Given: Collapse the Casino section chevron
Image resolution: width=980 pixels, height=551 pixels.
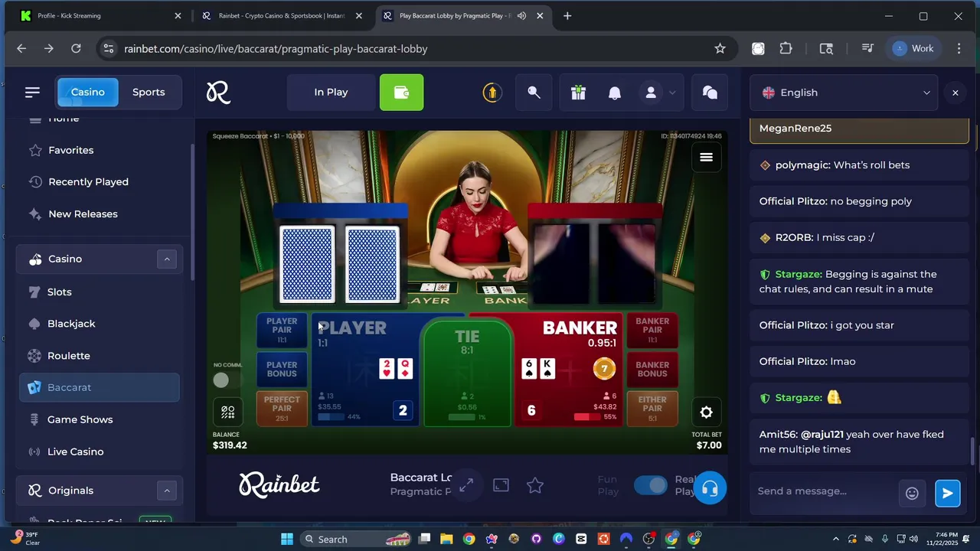Looking at the screenshot, I should point(166,259).
